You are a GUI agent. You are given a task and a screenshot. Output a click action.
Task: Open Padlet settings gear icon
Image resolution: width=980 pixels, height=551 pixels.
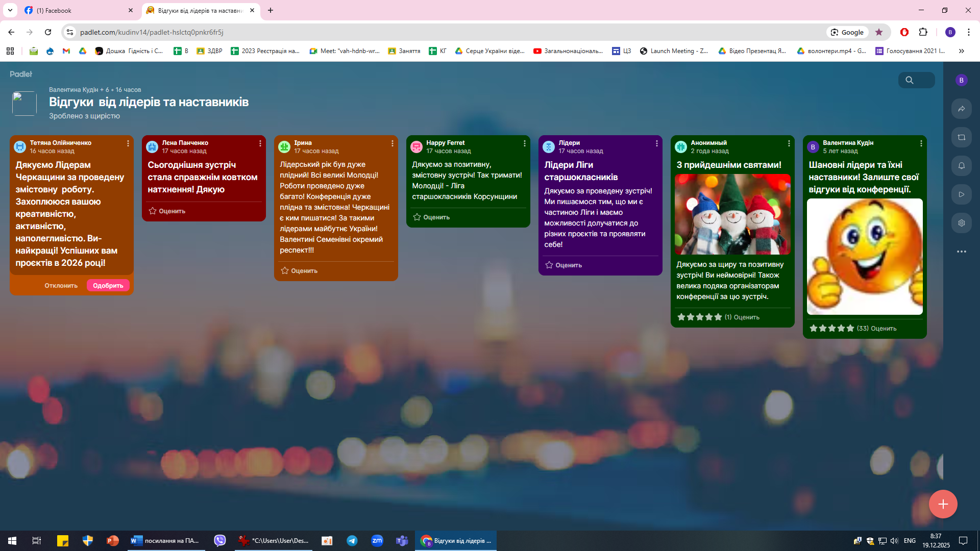[x=961, y=223]
